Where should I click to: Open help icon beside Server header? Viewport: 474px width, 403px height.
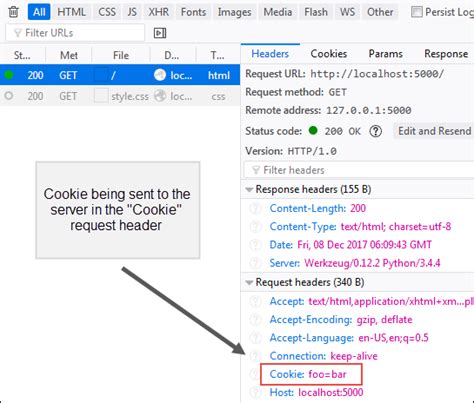tap(255, 263)
